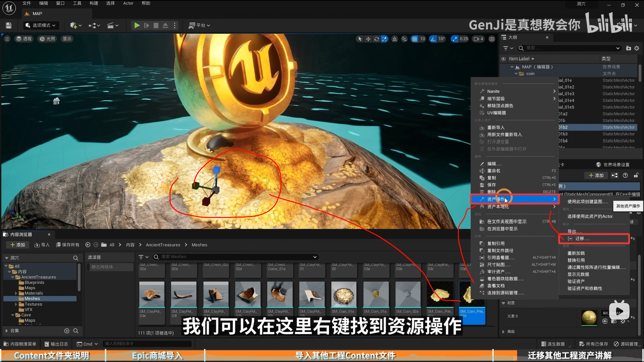Open the viewport layout maximize icon
The image size is (644, 362).
tap(492, 39)
